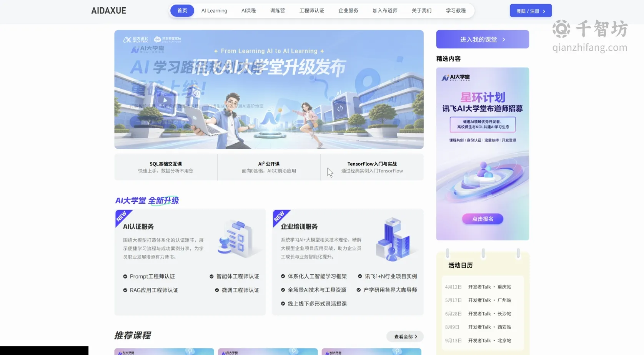Image resolution: width=644 pixels, height=355 pixels.
Task: Open 学习教程 nav item
Action: (x=456, y=11)
